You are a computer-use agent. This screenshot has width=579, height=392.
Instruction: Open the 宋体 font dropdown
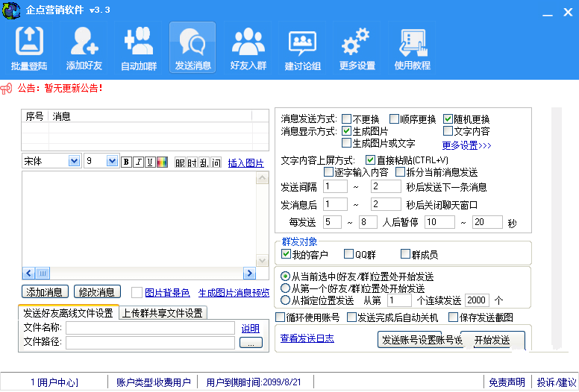tap(74, 161)
